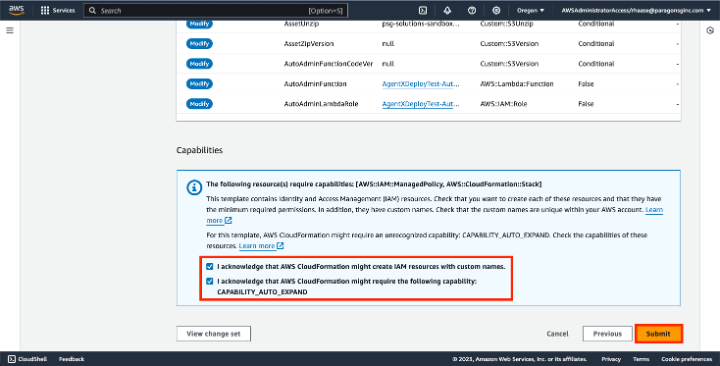Click in the top Search field

tap(215, 11)
